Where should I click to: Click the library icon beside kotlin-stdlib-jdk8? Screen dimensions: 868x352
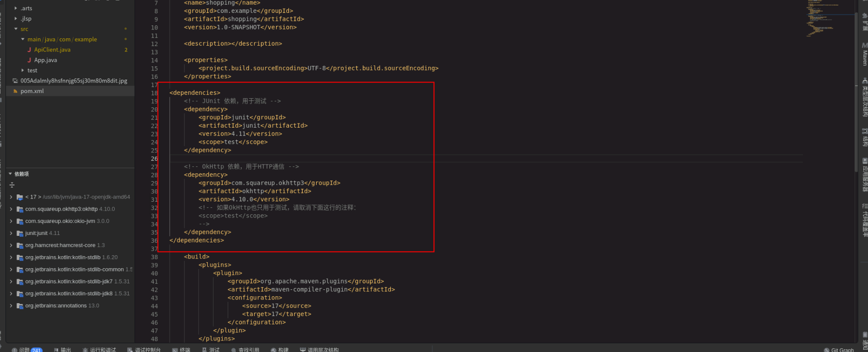tap(20, 294)
